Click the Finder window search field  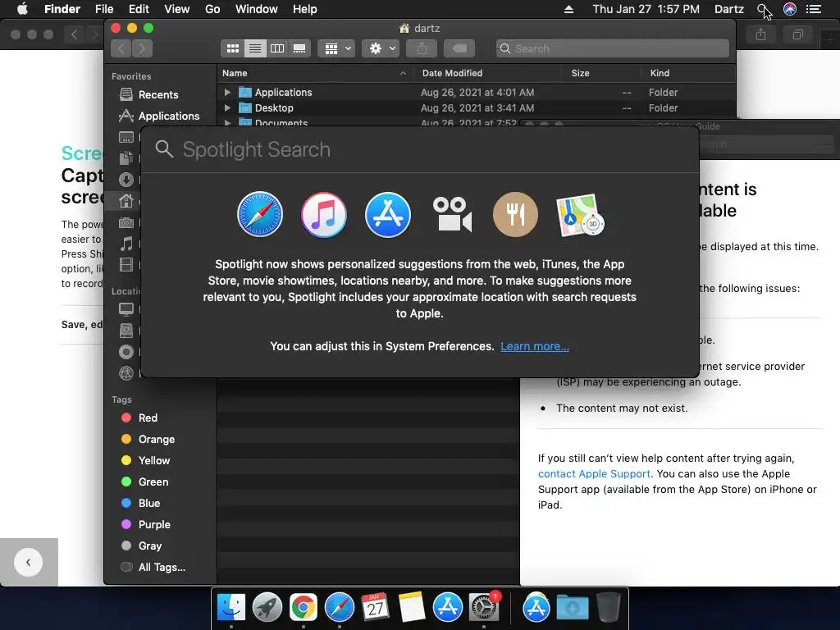pyautogui.click(x=612, y=48)
